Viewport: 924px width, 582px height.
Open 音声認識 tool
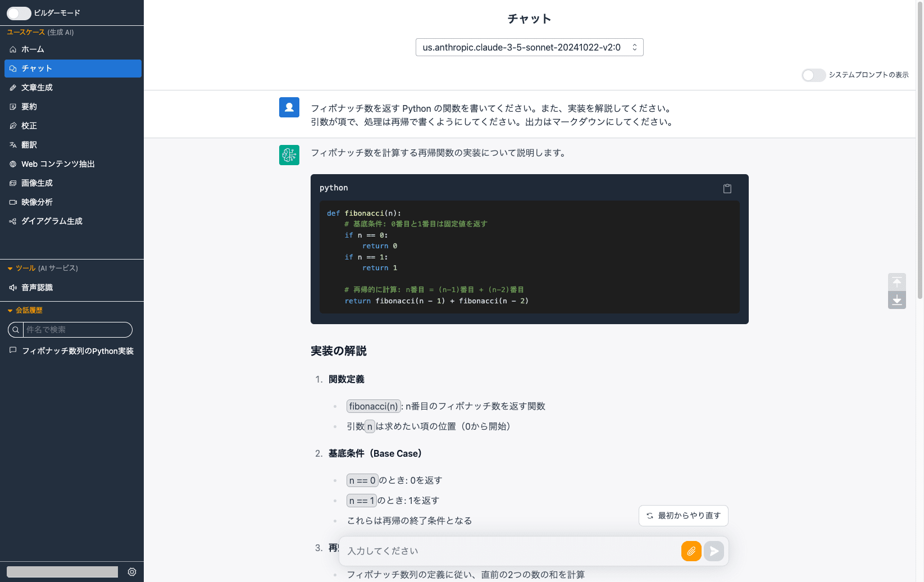point(73,288)
